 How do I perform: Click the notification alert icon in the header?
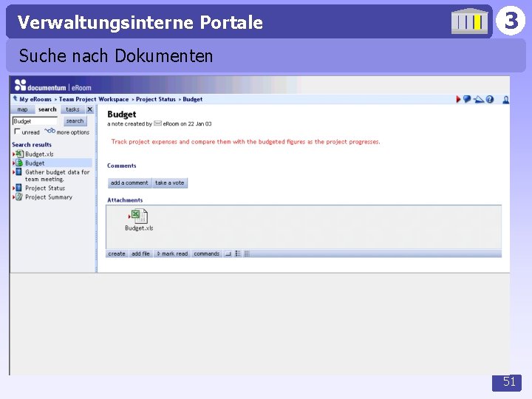click(x=479, y=99)
